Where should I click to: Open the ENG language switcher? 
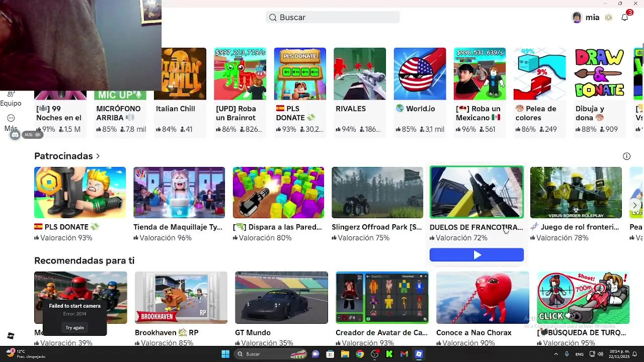[x=580, y=354]
